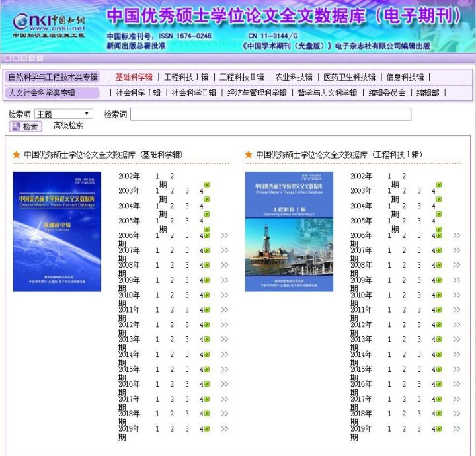Open 经济与管理科学辑 section
The image size is (476, 456).
(x=257, y=93)
